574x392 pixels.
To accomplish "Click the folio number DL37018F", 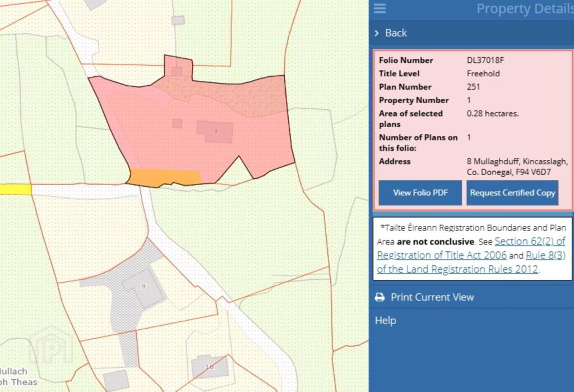I will (485, 60).
